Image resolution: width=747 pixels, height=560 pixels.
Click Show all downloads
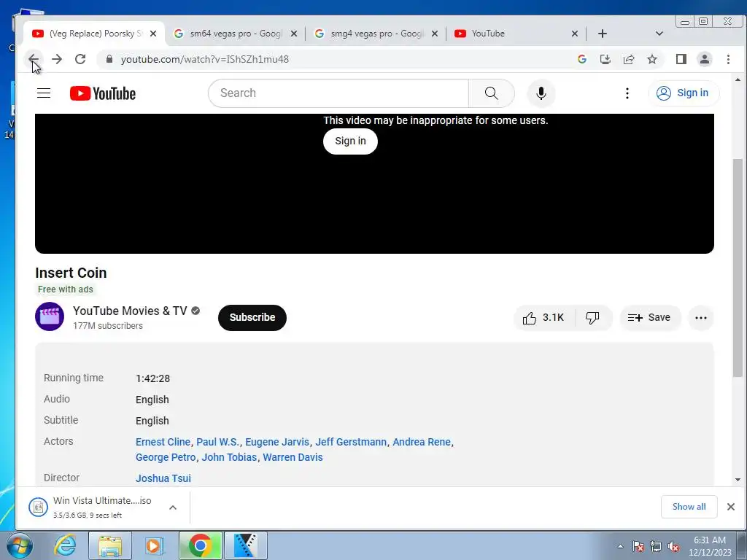(689, 507)
